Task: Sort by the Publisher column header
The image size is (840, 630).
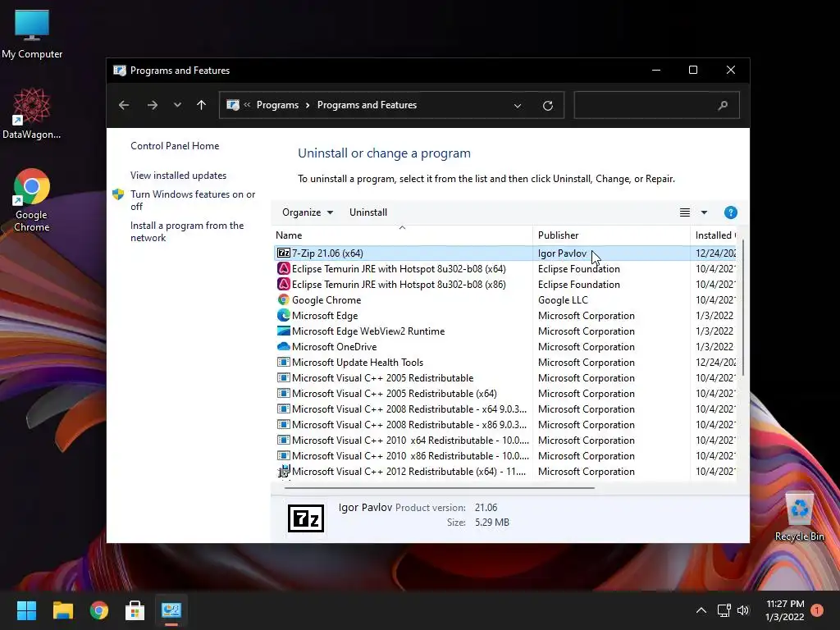Action: click(x=611, y=235)
